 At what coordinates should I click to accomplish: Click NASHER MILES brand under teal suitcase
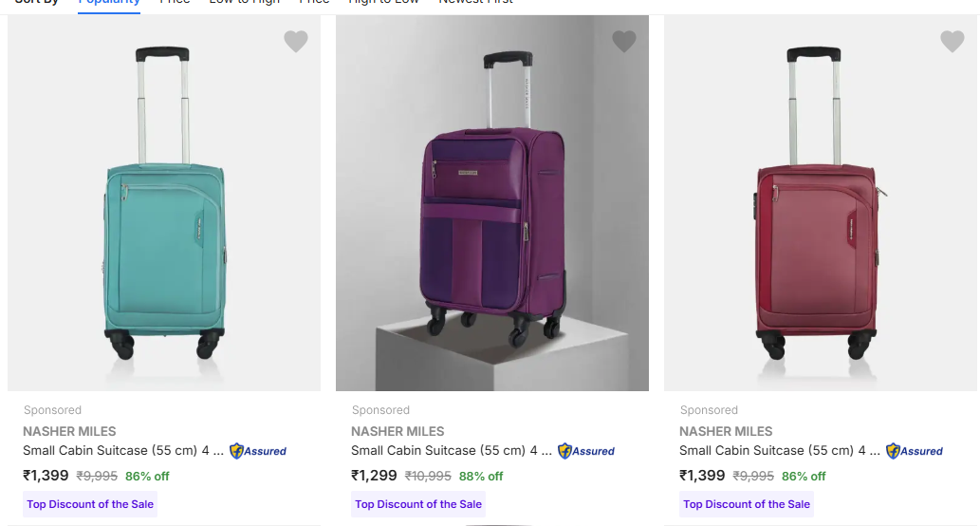click(69, 431)
